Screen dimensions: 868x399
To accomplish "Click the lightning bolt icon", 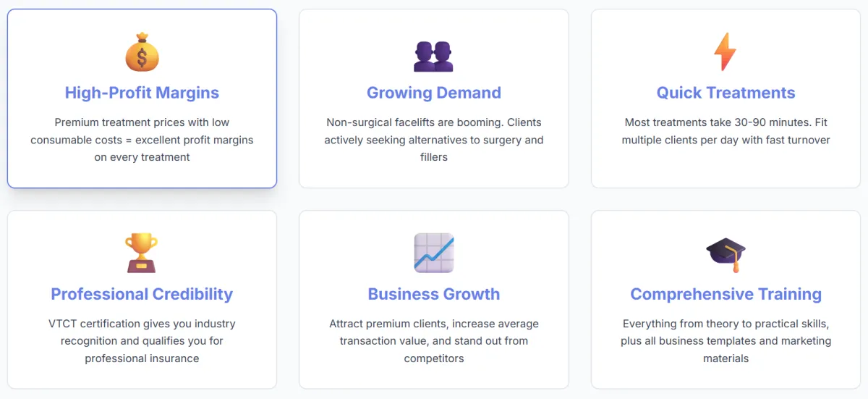I will coord(726,51).
